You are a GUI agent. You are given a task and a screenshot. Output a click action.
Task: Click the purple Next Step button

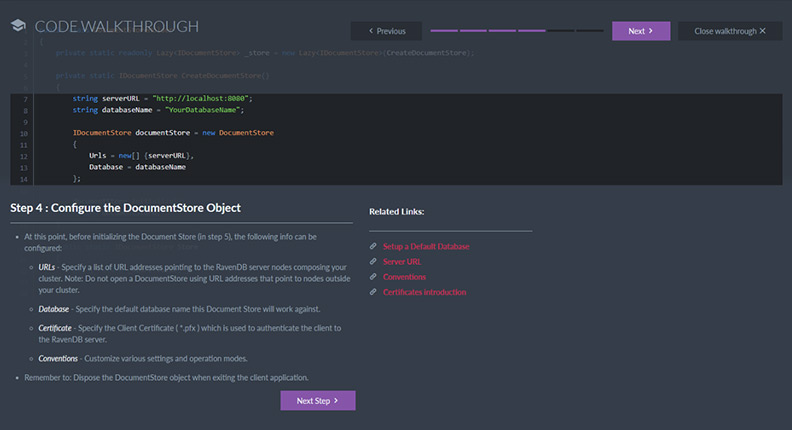click(x=317, y=400)
